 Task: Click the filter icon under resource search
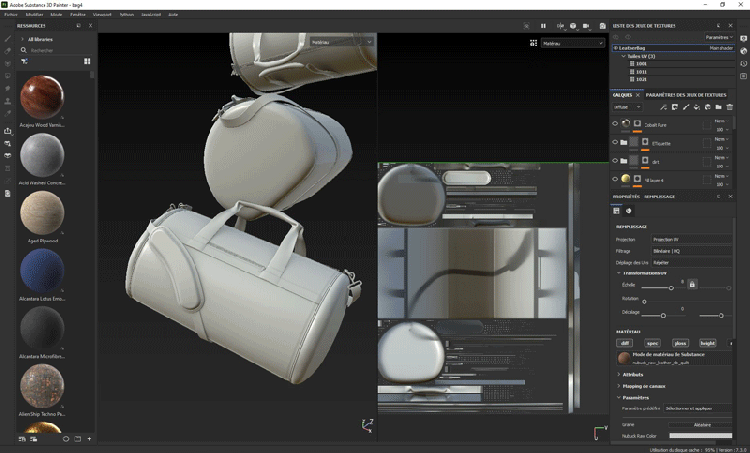25,61
